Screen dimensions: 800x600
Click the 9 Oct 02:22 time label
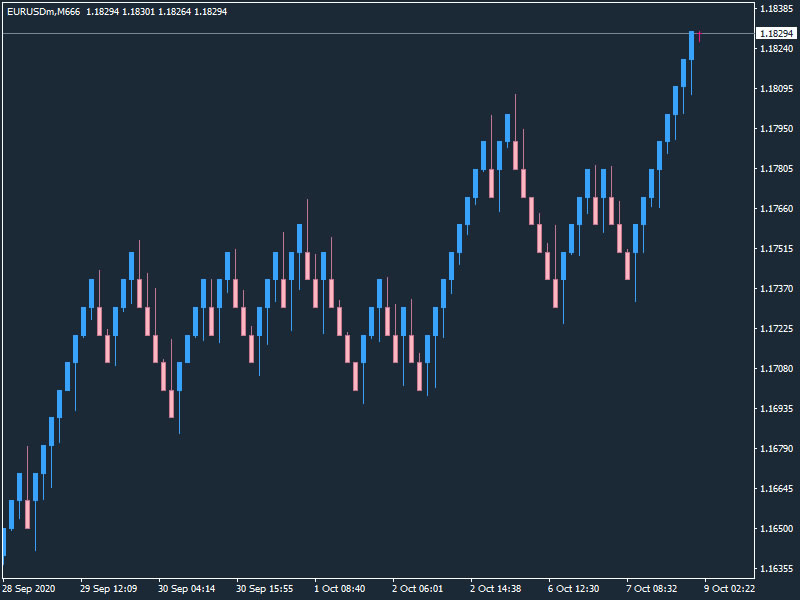tap(730, 589)
